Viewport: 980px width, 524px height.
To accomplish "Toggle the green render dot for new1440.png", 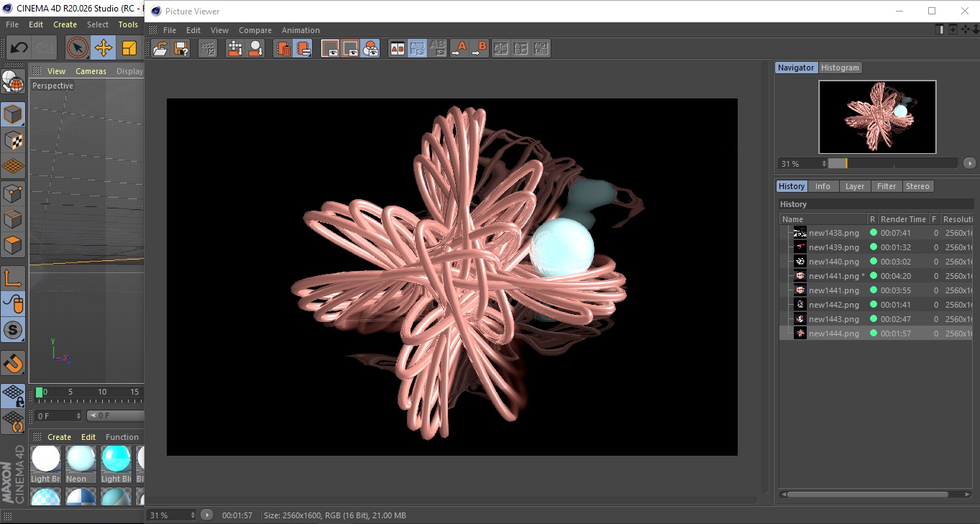I will click(874, 262).
